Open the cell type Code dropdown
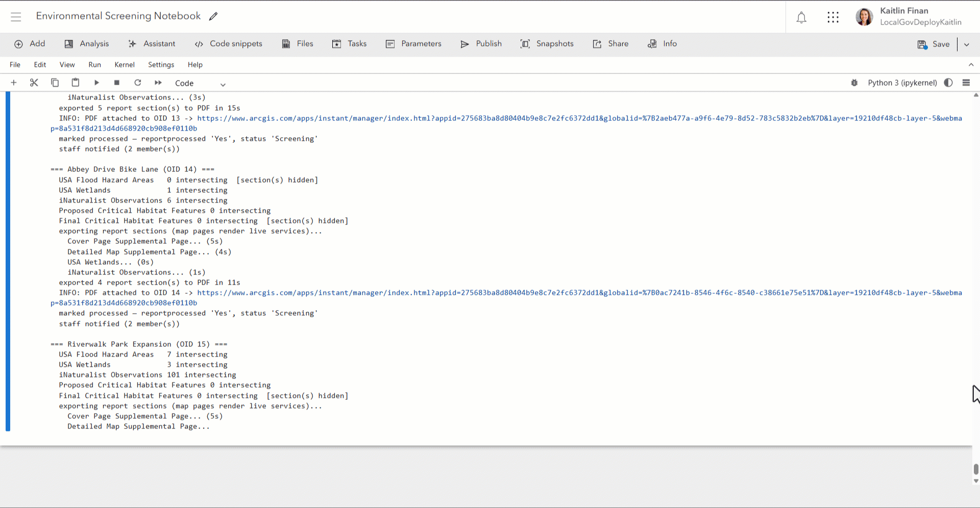Image resolution: width=980 pixels, height=508 pixels. [200, 83]
